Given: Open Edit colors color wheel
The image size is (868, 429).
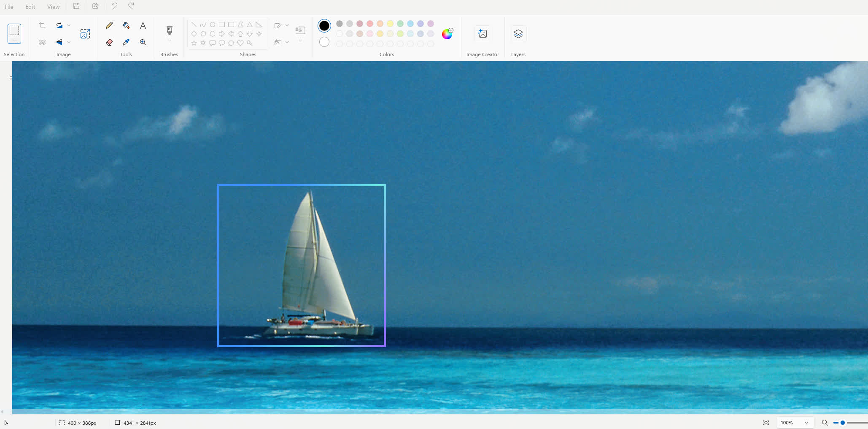Looking at the screenshot, I should (x=447, y=34).
